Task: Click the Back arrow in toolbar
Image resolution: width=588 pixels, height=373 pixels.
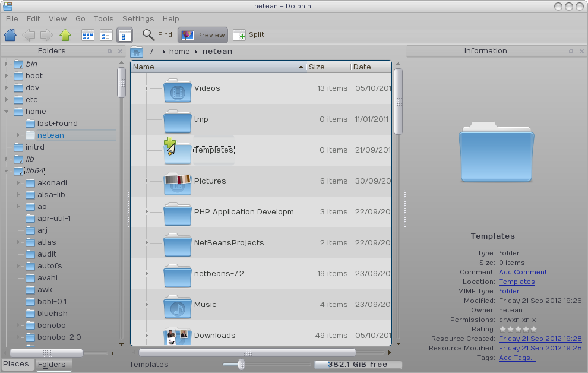Action: click(x=29, y=35)
